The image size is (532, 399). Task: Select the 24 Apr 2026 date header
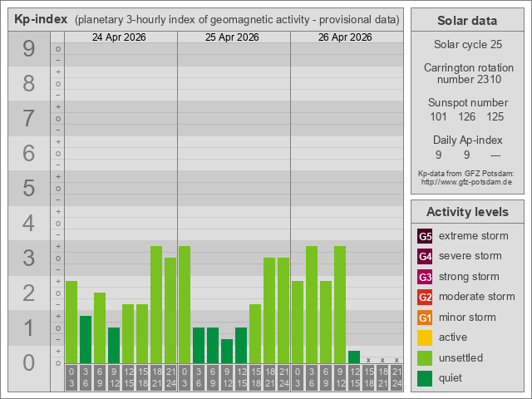pyautogui.click(x=121, y=37)
